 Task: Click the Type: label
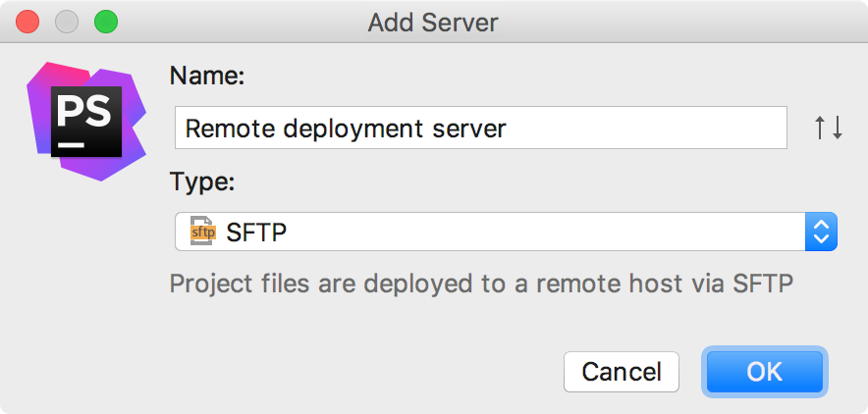click(x=202, y=181)
